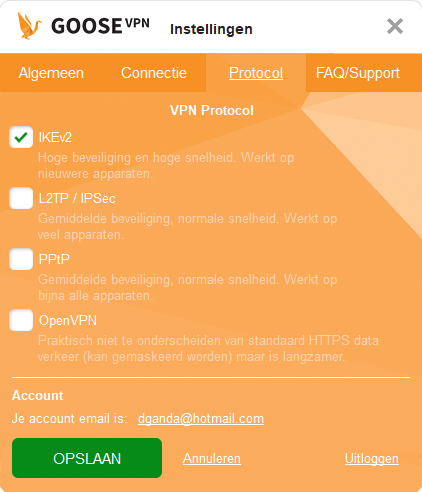The image size is (422, 492).
Task: Click the IKEv2 label text
Action: 55,137
